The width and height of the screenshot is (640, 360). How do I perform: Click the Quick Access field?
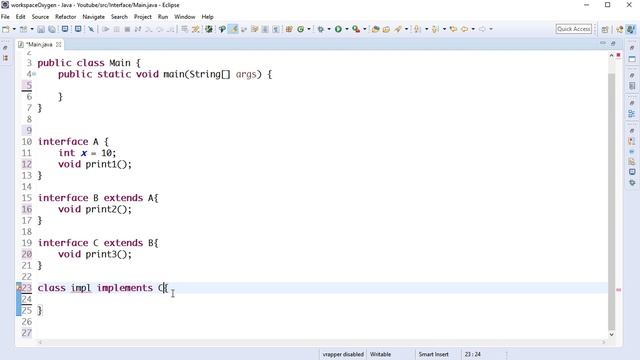[x=573, y=29]
